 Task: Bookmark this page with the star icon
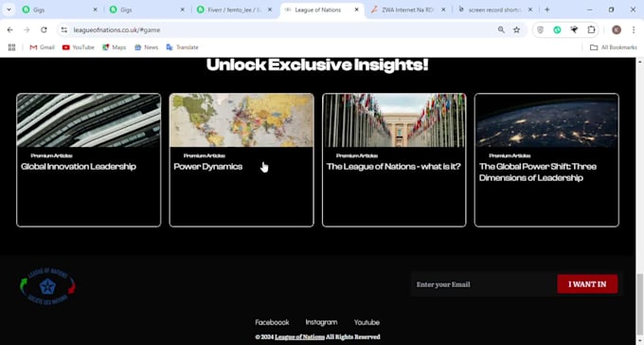[517, 29]
